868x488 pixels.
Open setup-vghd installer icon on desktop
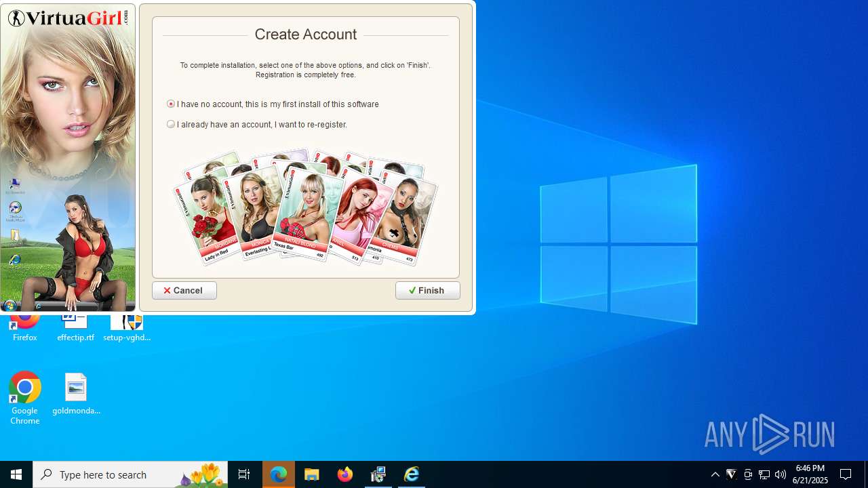[x=127, y=327]
